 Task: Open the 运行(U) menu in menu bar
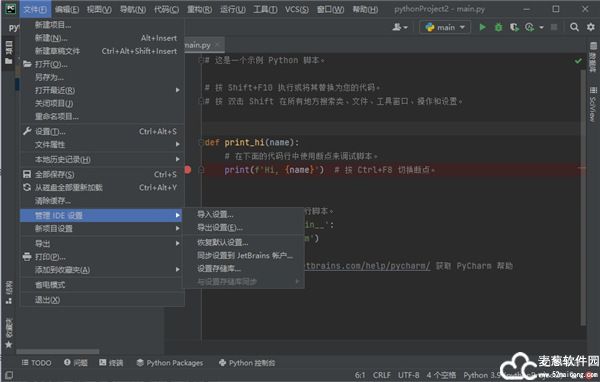(233, 9)
